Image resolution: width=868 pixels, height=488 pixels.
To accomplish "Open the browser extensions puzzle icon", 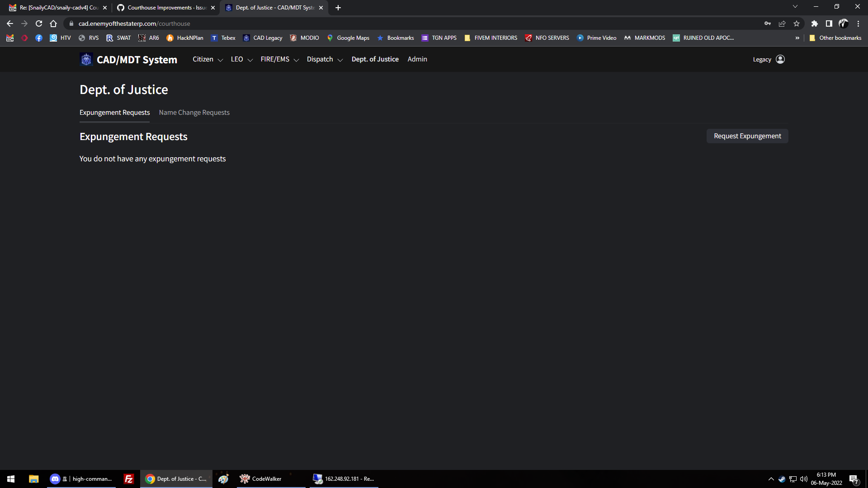I will (x=814, y=23).
